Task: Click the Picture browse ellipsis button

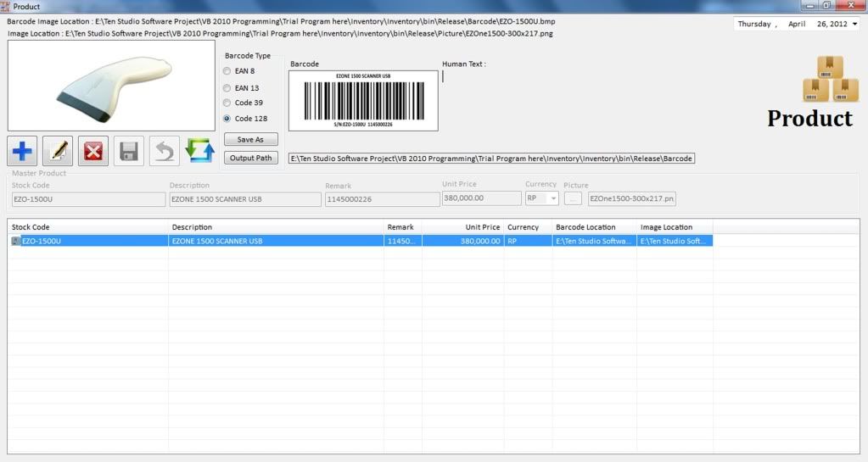Action: point(573,198)
